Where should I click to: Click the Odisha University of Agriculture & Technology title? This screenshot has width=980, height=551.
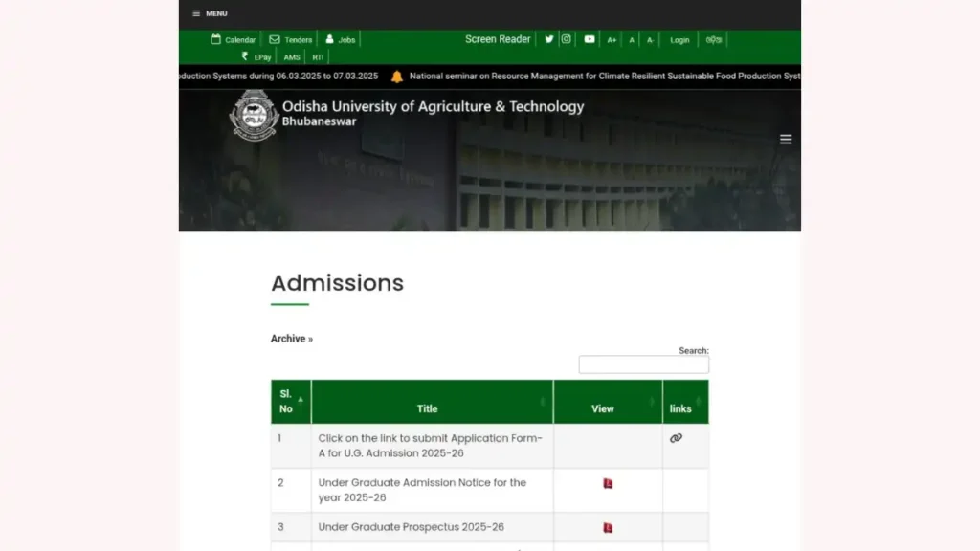(434, 106)
